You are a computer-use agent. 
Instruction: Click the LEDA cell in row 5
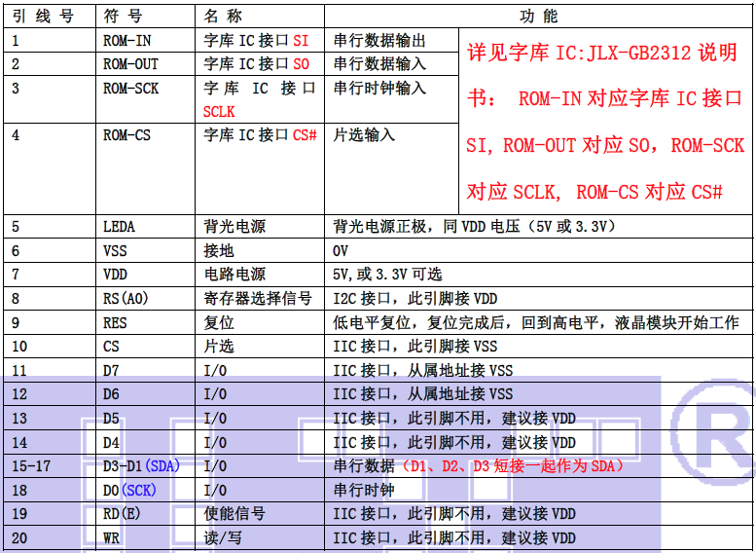(x=119, y=227)
